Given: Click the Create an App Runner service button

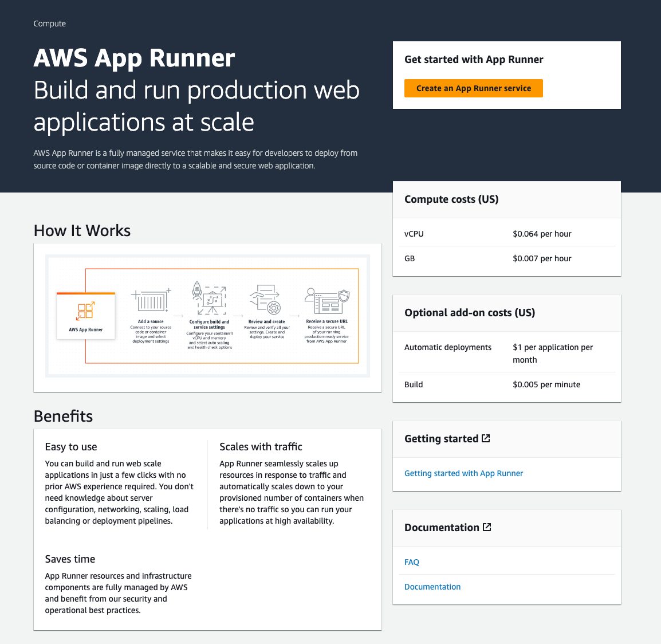Looking at the screenshot, I should point(473,88).
